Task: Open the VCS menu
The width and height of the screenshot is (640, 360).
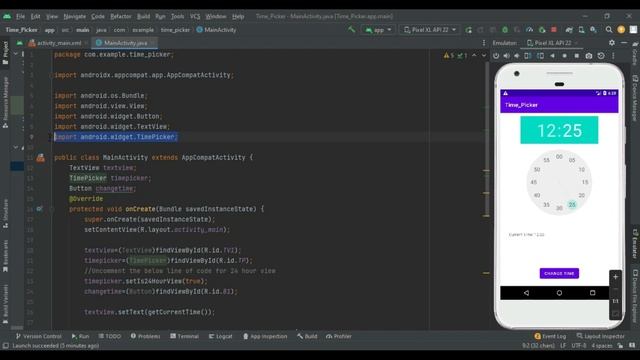Action: point(195,16)
